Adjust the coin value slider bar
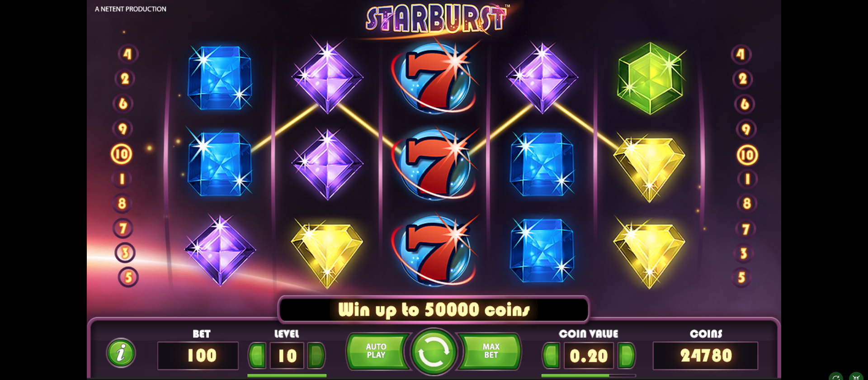The image size is (868, 380). click(588, 375)
